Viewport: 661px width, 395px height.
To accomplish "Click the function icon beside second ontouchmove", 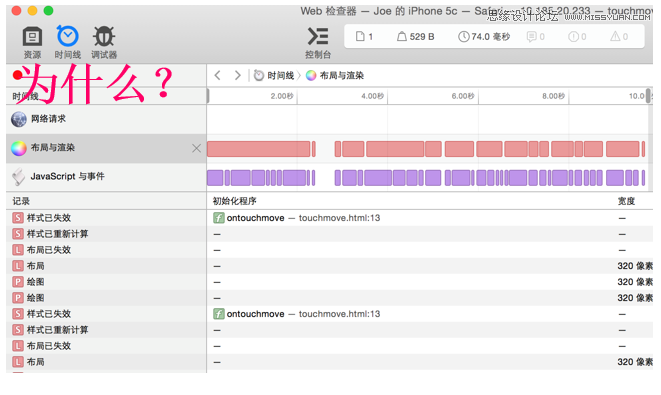I will (218, 314).
